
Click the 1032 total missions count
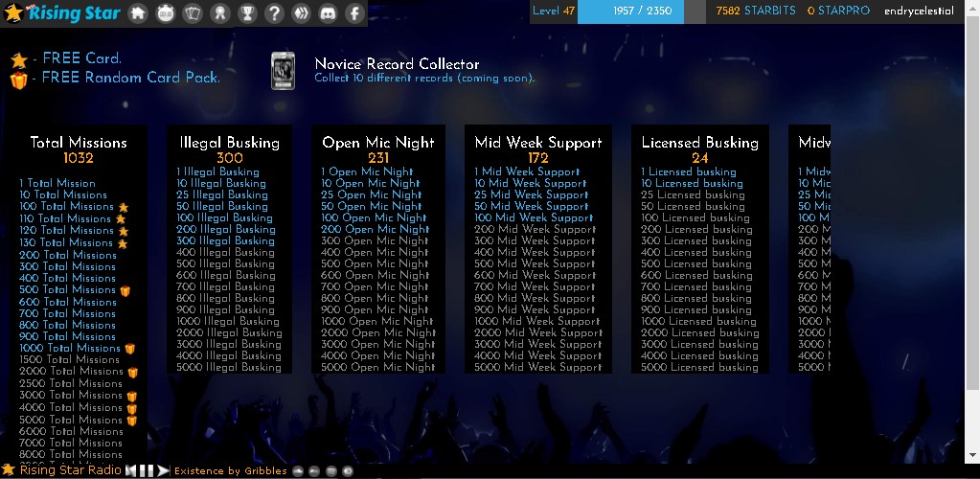(79, 158)
